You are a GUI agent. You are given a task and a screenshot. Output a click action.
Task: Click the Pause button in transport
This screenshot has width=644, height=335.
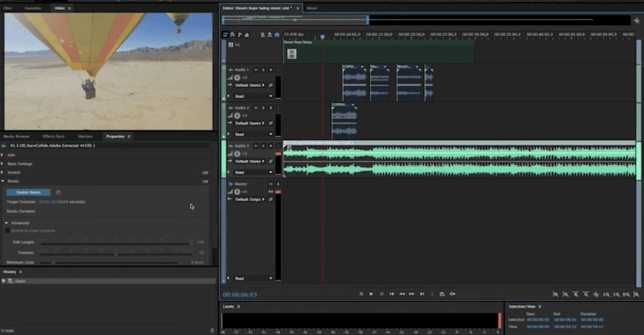381,294
